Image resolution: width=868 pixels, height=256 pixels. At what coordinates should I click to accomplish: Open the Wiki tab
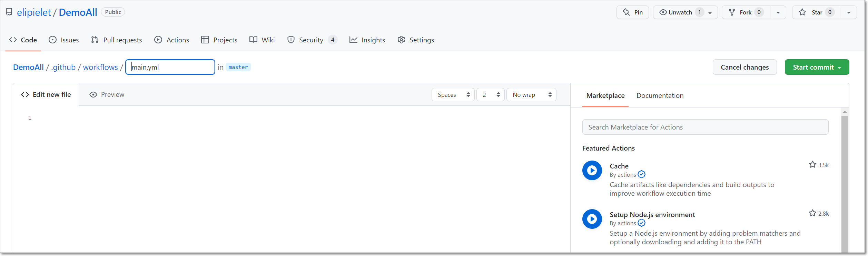point(262,40)
